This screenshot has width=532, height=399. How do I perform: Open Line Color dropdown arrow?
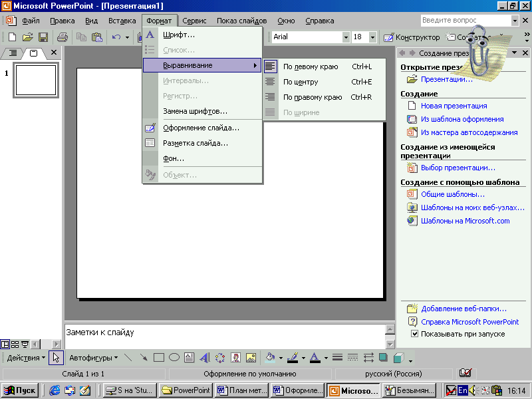pos(303,358)
